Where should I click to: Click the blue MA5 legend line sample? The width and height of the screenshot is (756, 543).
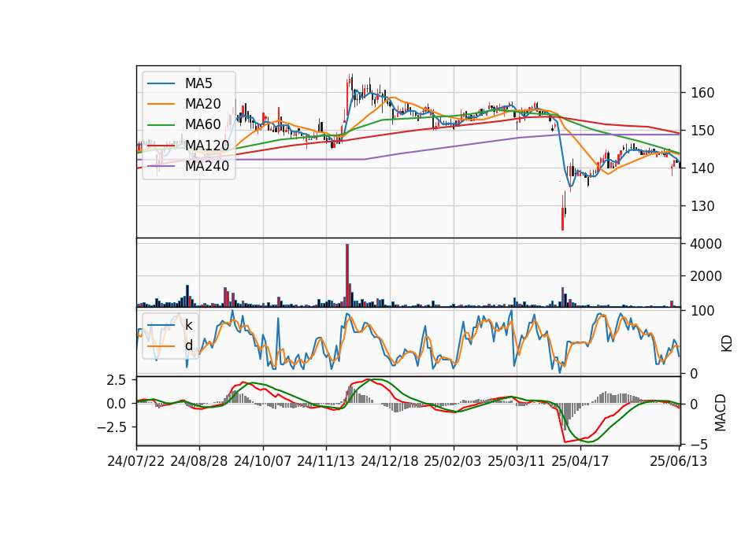[x=161, y=83]
